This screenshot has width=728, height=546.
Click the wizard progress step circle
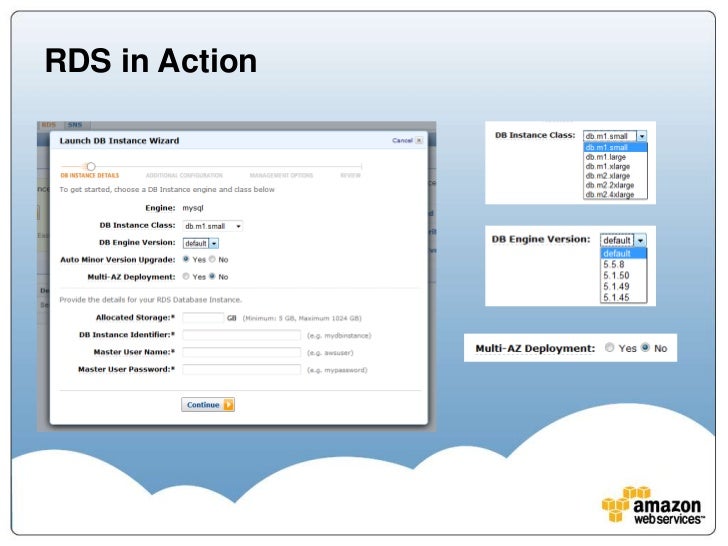(91, 166)
